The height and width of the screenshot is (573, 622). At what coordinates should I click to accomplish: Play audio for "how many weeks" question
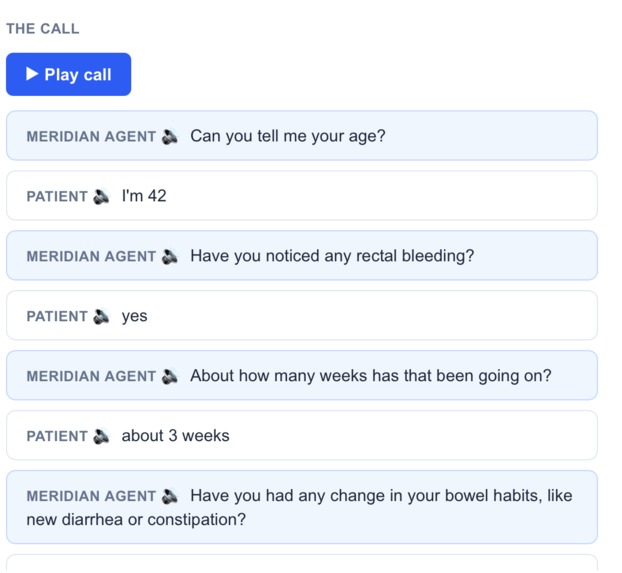pos(170,376)
